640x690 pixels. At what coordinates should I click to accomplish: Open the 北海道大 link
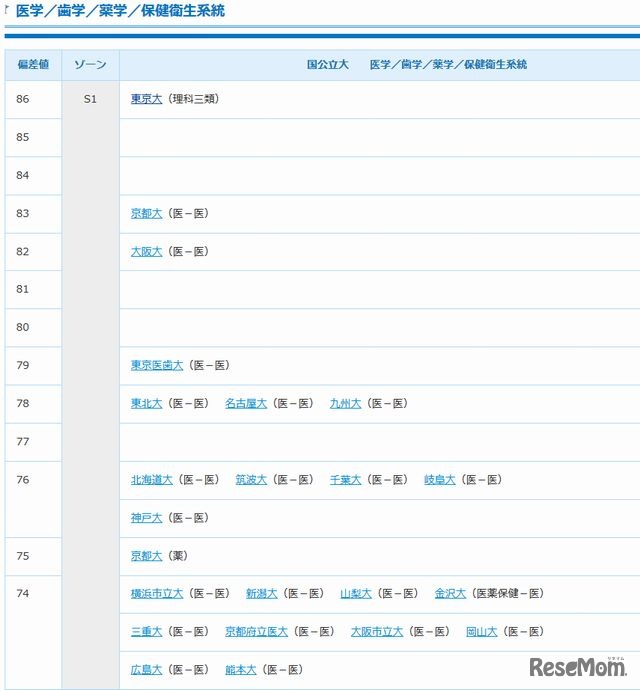[x=152, y=480]
